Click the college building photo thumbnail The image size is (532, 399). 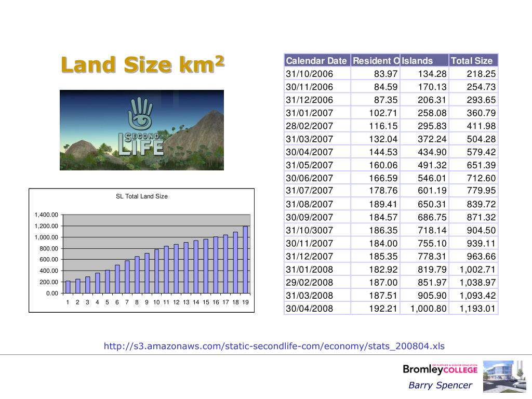point(504,377)
